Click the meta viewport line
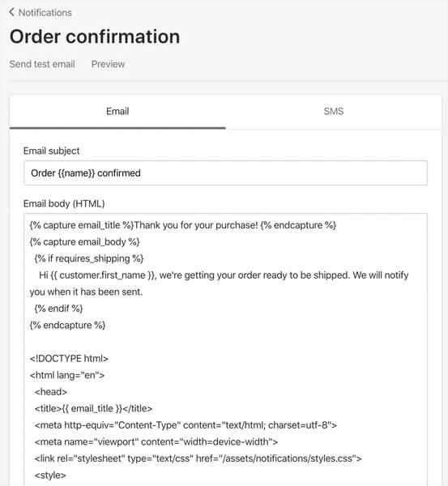This screenshot has width=448, height=486. point(156,441)
